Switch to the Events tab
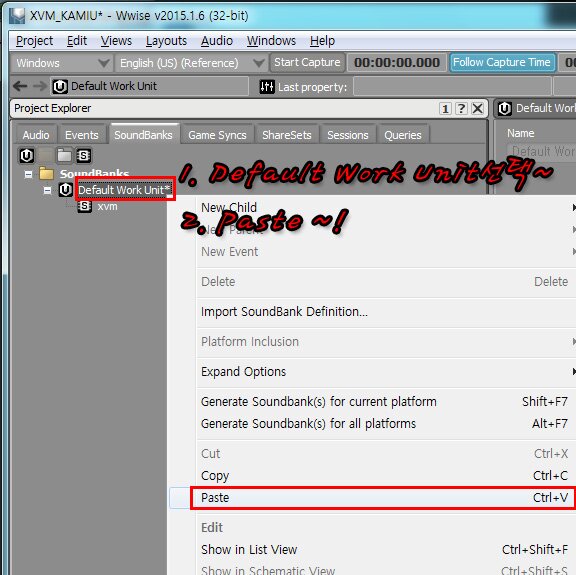 tap(82, 135)
